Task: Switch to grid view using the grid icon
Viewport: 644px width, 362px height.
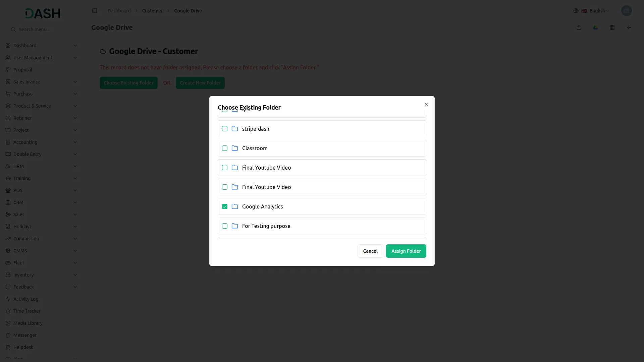Action: (612, 27)
